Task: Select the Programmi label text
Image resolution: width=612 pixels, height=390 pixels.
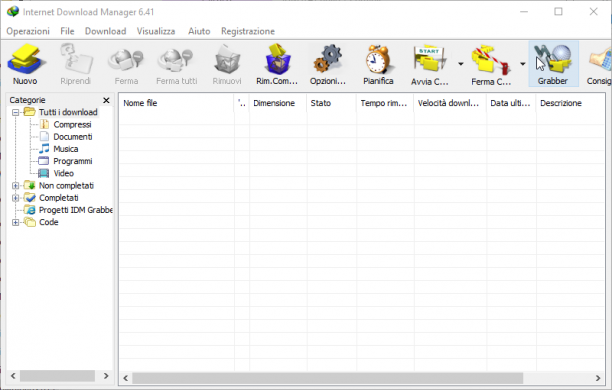Action: coord(73,161)
